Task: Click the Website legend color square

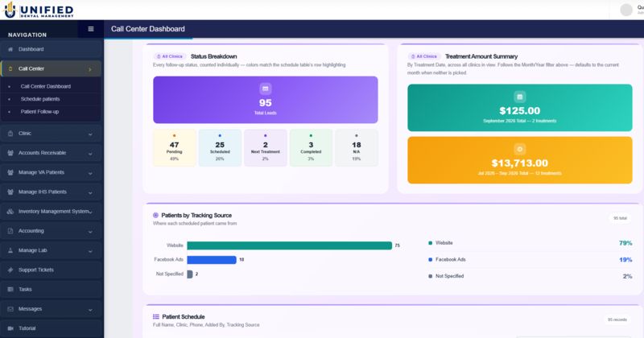Action: [x=430, y=243]
